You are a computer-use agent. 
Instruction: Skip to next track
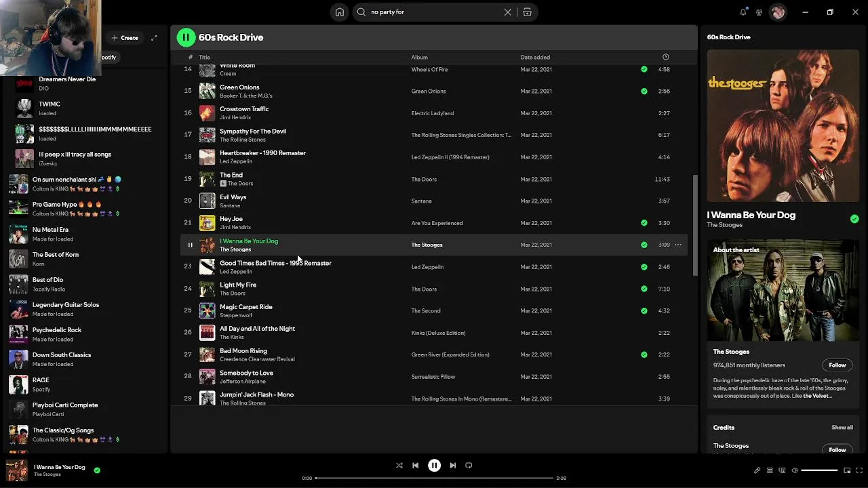point(453,466)
